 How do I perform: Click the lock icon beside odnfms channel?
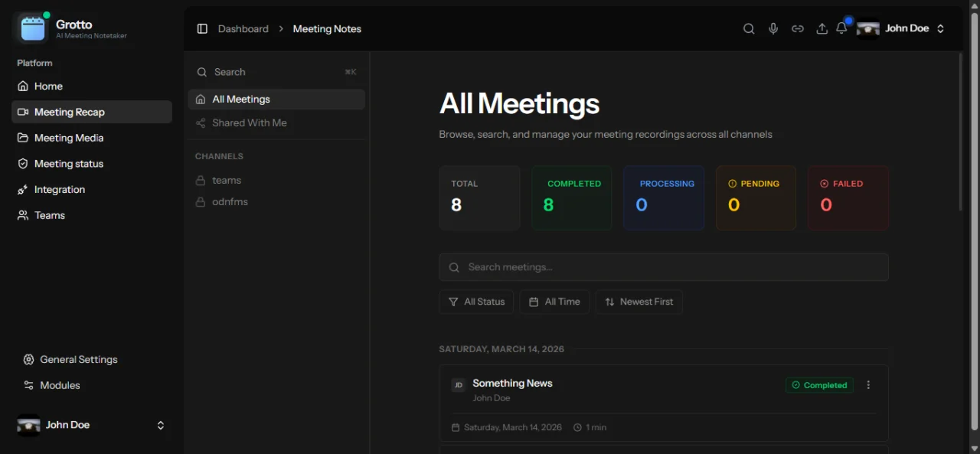coord(201,202)
